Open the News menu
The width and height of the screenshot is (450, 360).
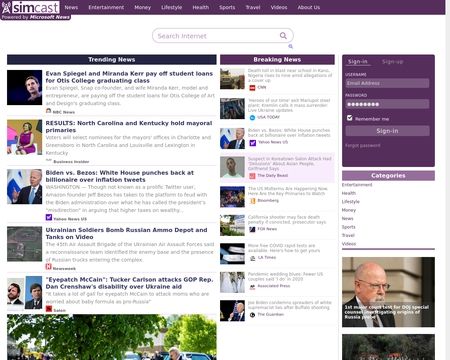71,7
